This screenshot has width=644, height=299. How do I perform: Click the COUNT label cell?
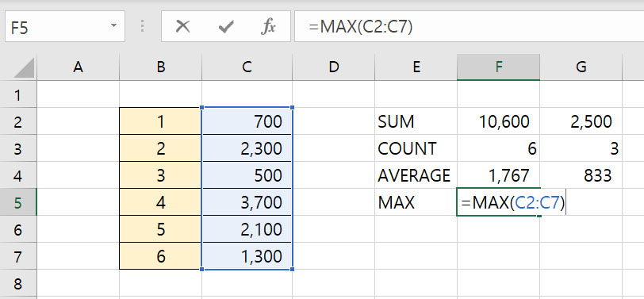click(x=416, y=148)
